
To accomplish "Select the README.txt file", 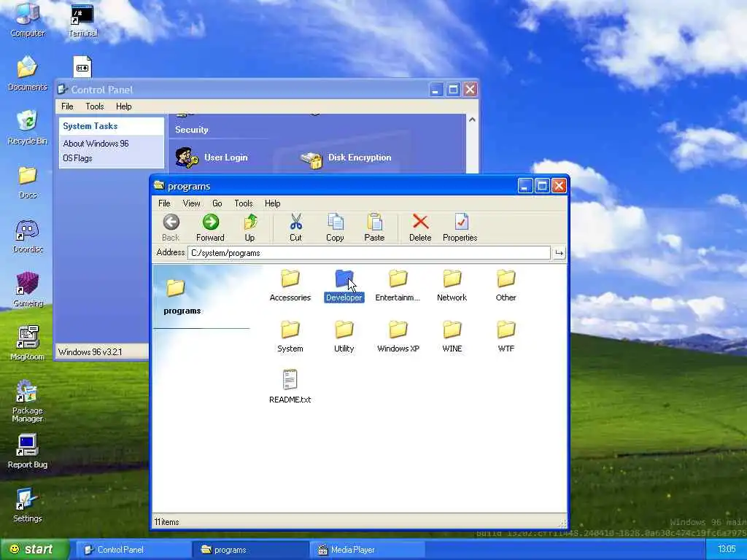I will point(290,386).
